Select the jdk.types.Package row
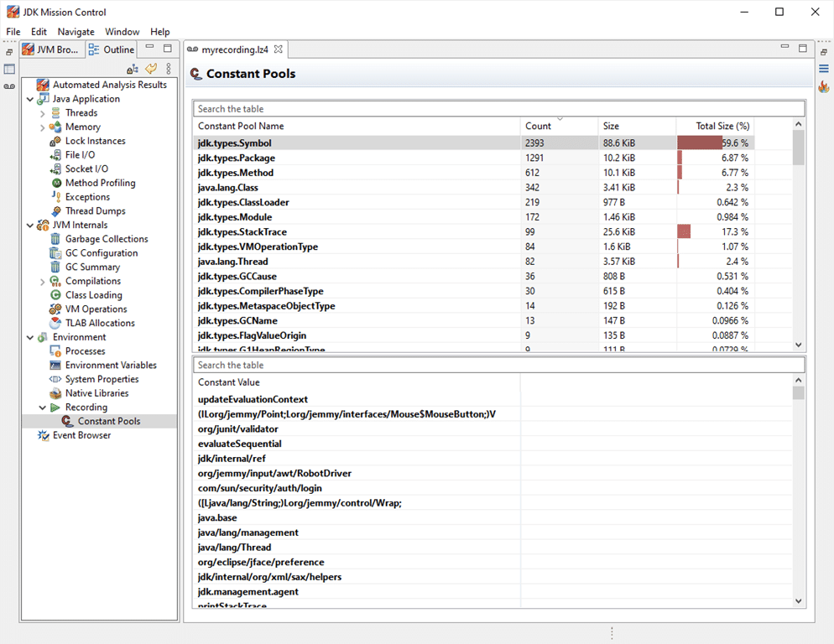 (x=473, y=158)
